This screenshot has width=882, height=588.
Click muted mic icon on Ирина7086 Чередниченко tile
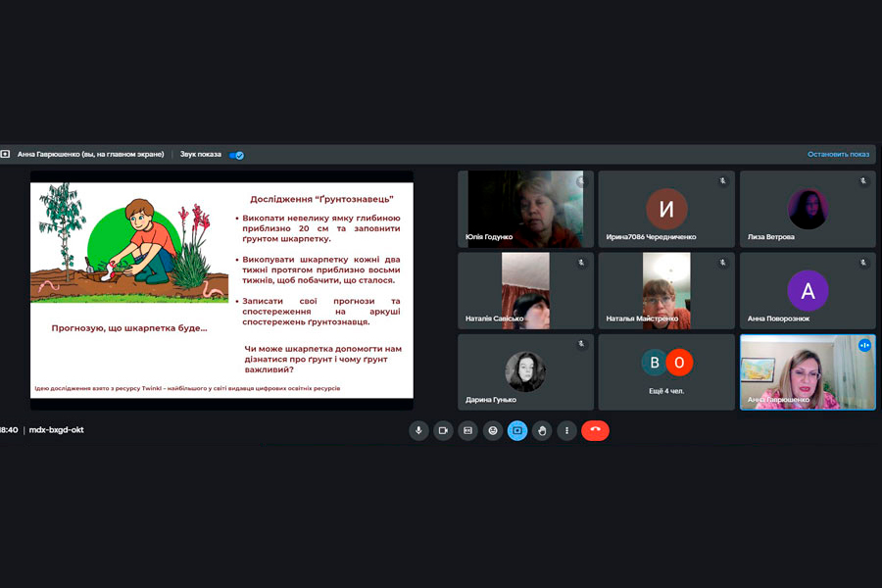coord(723,181)
